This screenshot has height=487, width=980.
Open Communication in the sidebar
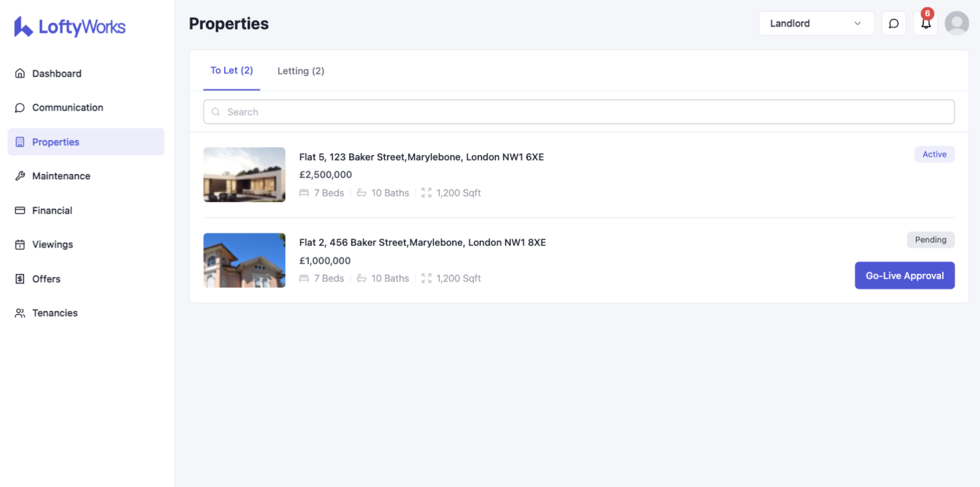tap(68, 107)
